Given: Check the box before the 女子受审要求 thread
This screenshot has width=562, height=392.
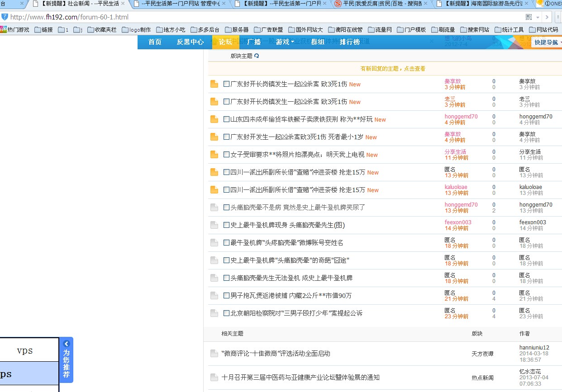Looking at the screenshot, I should [226, 154].
